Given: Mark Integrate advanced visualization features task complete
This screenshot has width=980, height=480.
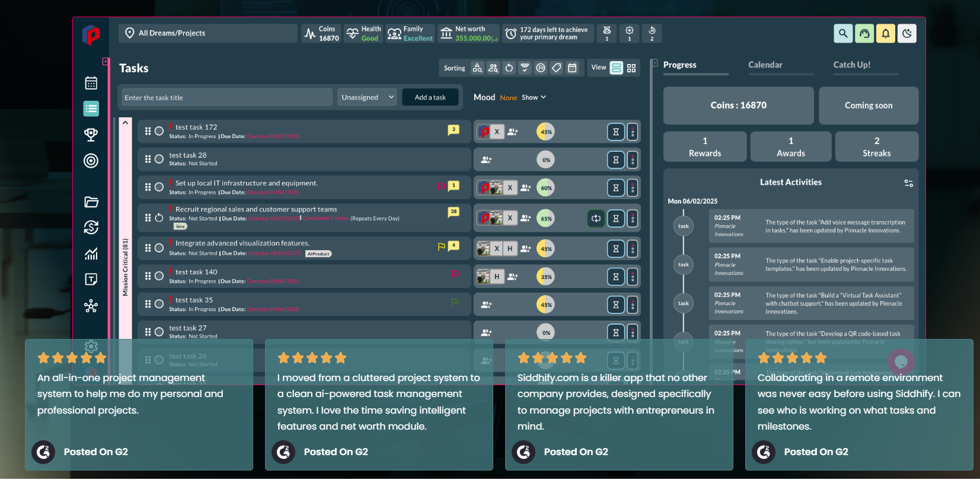Looking at the screenshot, I should pos(159,248).
